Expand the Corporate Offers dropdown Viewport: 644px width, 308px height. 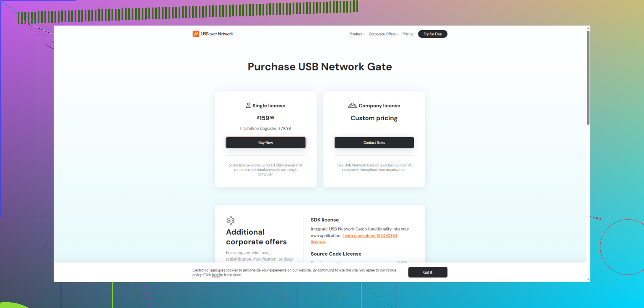point(384,34)
